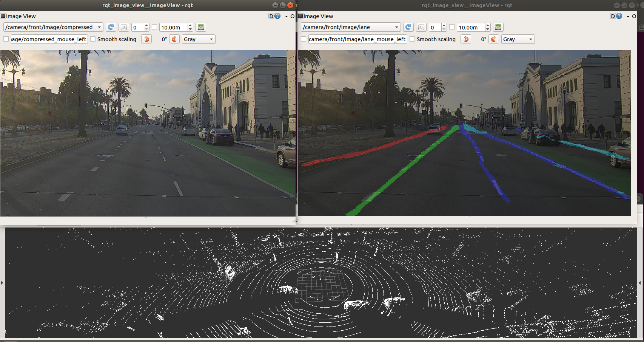Screen dimensions: 644x342
Task: Expand the left side panel arrow of 3D view
Action: click(x=2, y=283)
